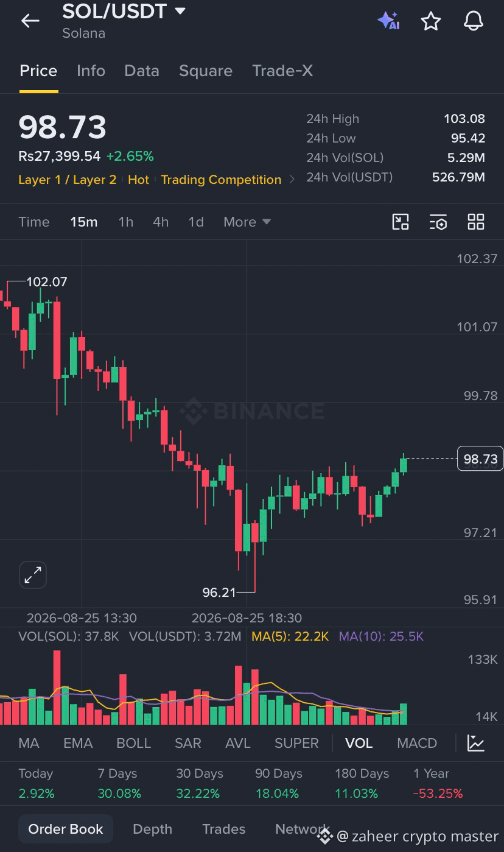Tap the 1 Year -53.25% performance
Viewport: 504px width, 852px height.
(x=438, y=783)
